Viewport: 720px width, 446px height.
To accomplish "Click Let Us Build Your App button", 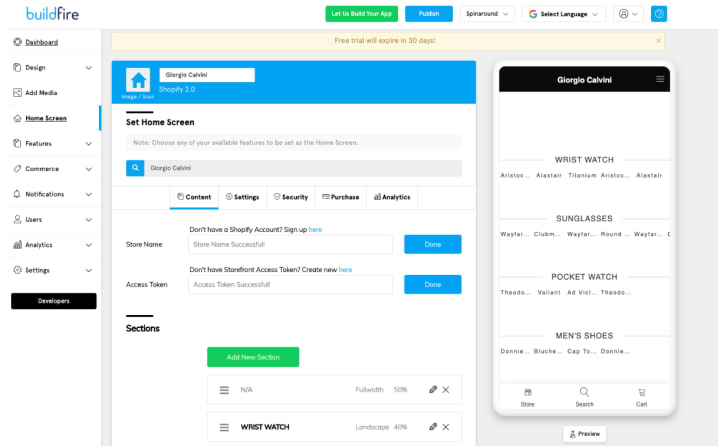I will [362, 14].
